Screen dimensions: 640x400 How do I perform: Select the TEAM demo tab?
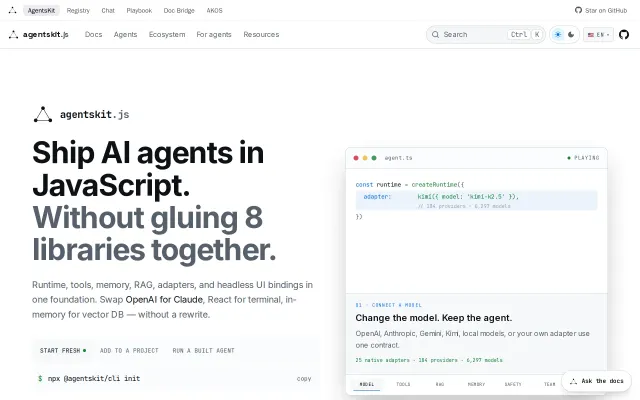click(549, 384)
